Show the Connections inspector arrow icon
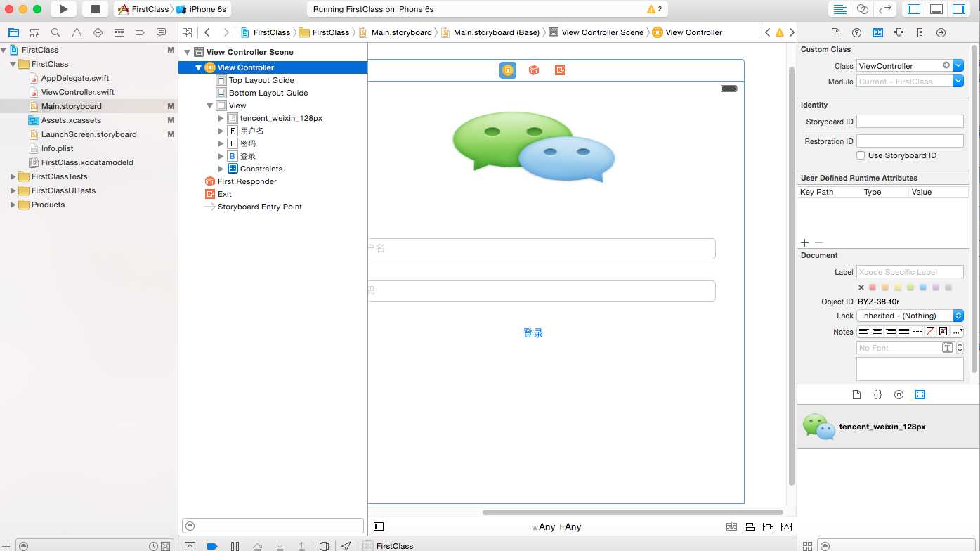Viewport: 980px width, 551px height. click(941, 32)
